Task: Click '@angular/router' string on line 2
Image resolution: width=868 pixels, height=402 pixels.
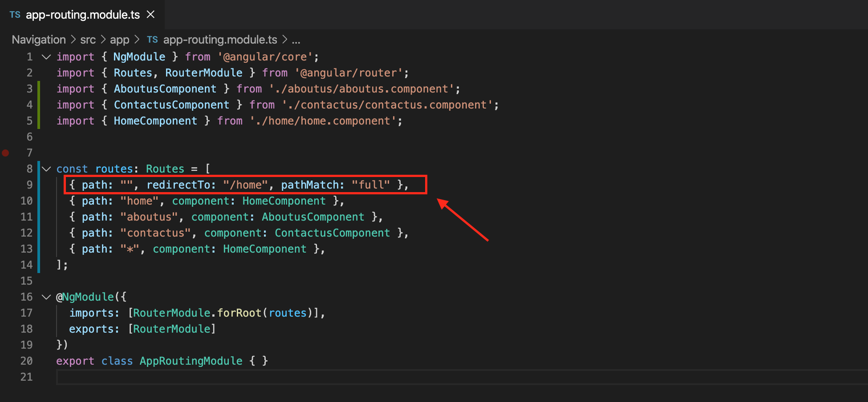Action: 349,73
